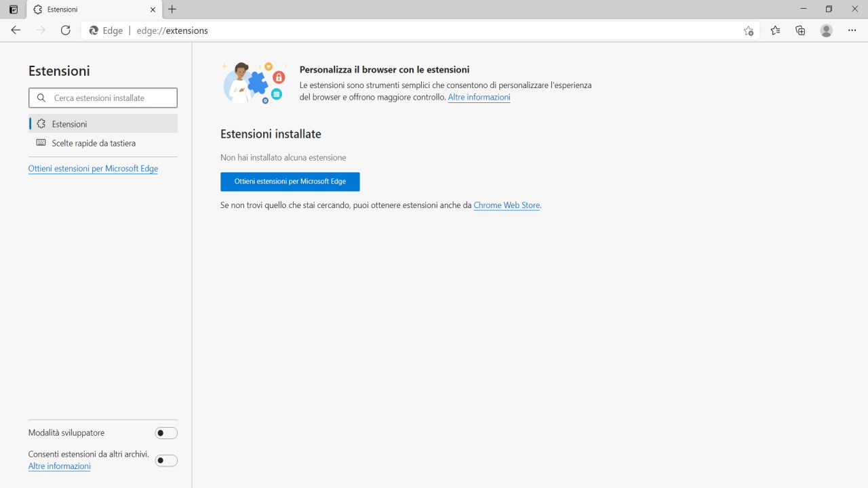Viewport: 868px width, 488px height.
Task: Open the Collections icon
Action: 801,30
